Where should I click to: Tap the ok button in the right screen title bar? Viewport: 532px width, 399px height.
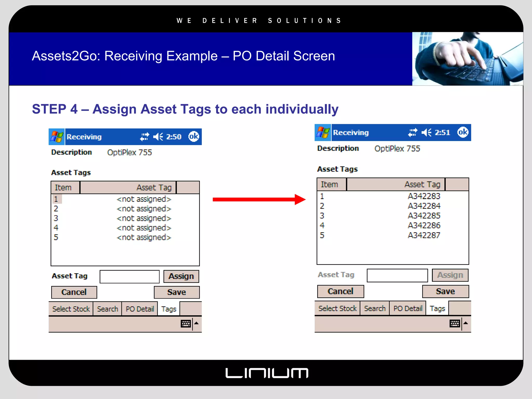[463, 132]
